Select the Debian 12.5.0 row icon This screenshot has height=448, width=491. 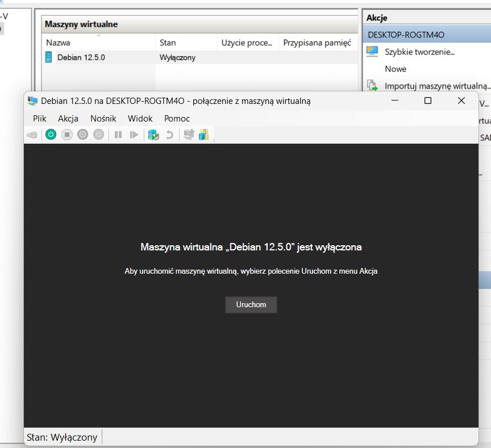coord(48,57)
